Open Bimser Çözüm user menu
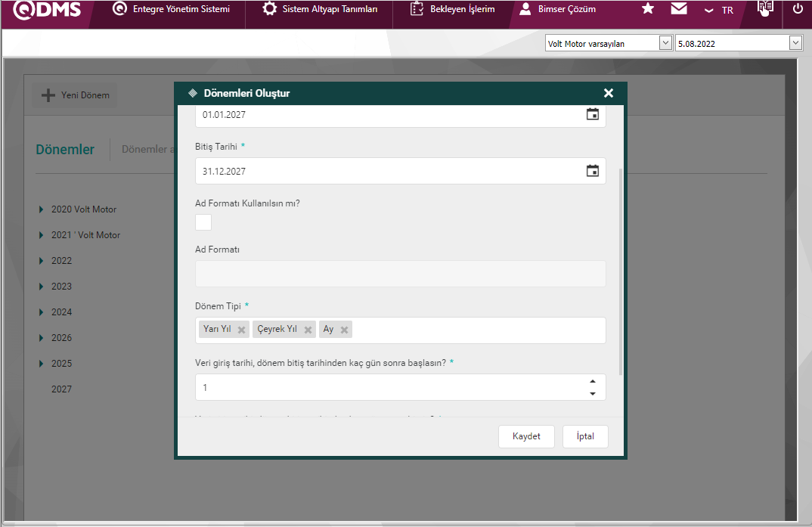The width and height of the screenshot is (812, 527). (x=557, y=9)
